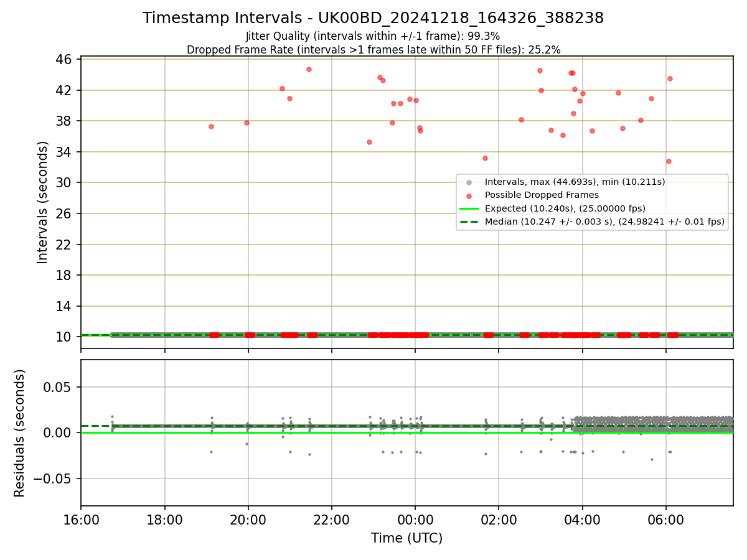Click the '18:00' x-axis tick label

point(164,519)
